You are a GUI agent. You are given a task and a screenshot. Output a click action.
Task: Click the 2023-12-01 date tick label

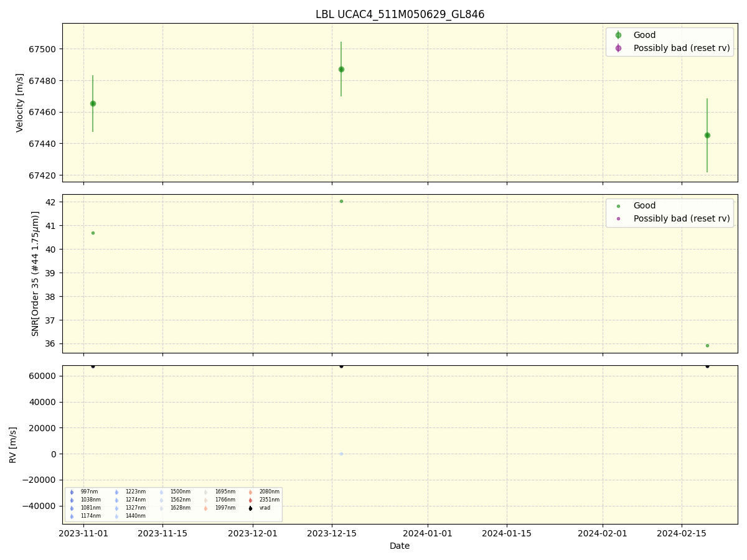[253, 533]
